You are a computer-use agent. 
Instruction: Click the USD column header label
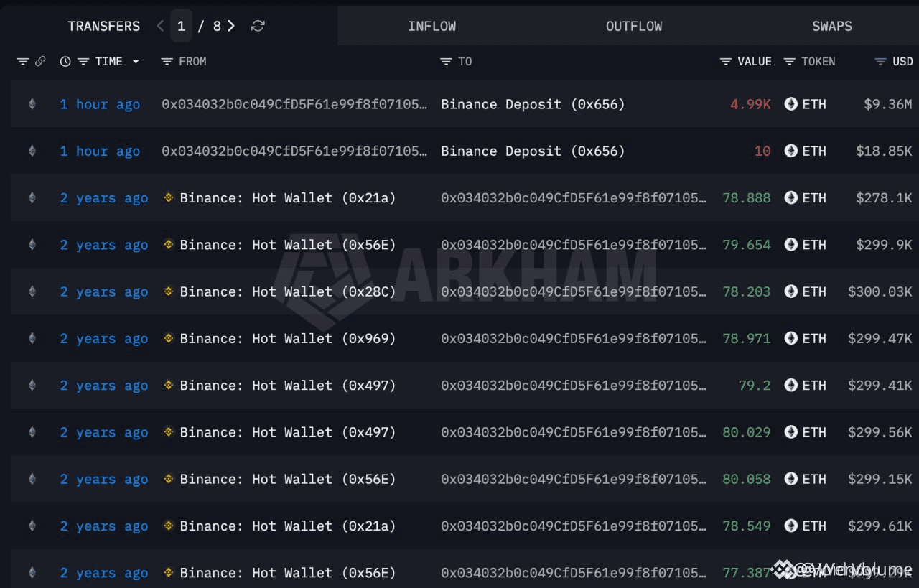(902, 62)
